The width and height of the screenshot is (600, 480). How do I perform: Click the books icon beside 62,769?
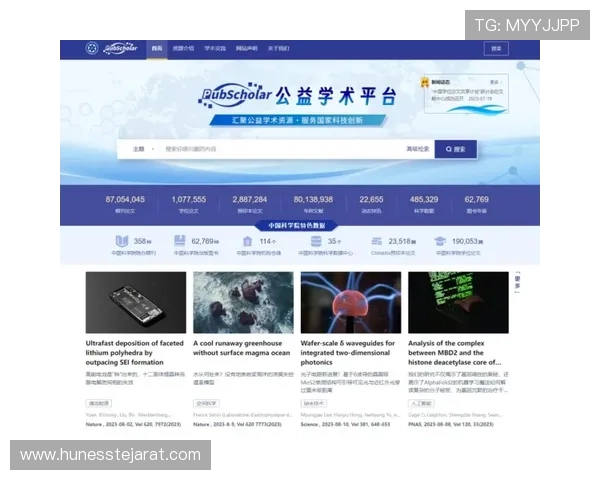click(180, 241)
